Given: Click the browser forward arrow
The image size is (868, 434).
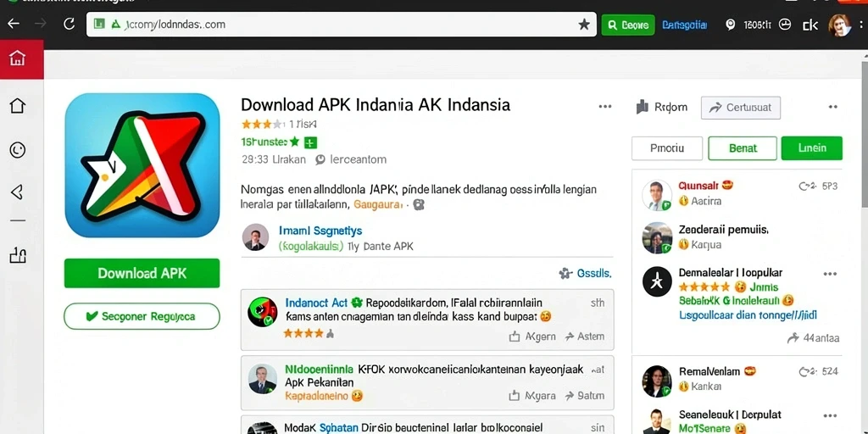Looking at the screenshot, I should [41, 24].
